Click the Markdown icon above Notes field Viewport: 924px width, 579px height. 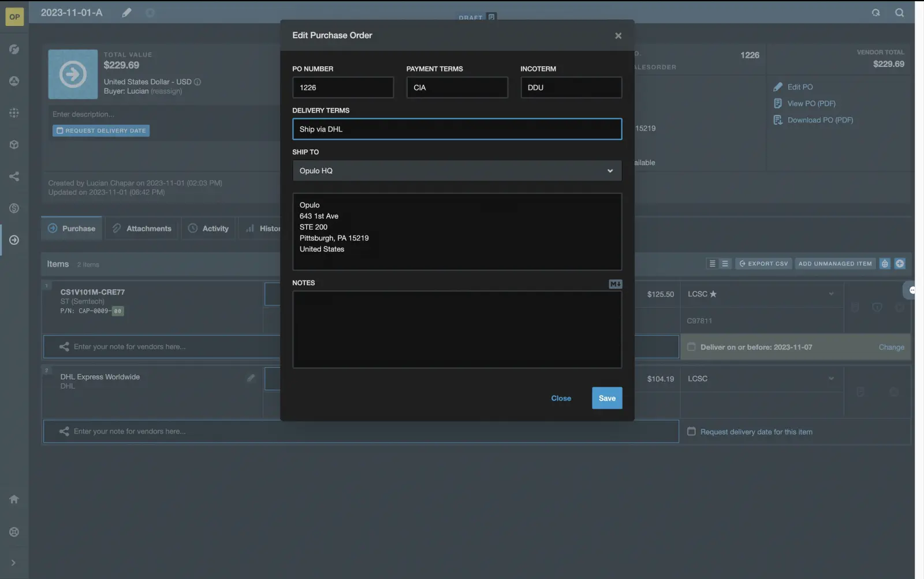click(615, 284)
